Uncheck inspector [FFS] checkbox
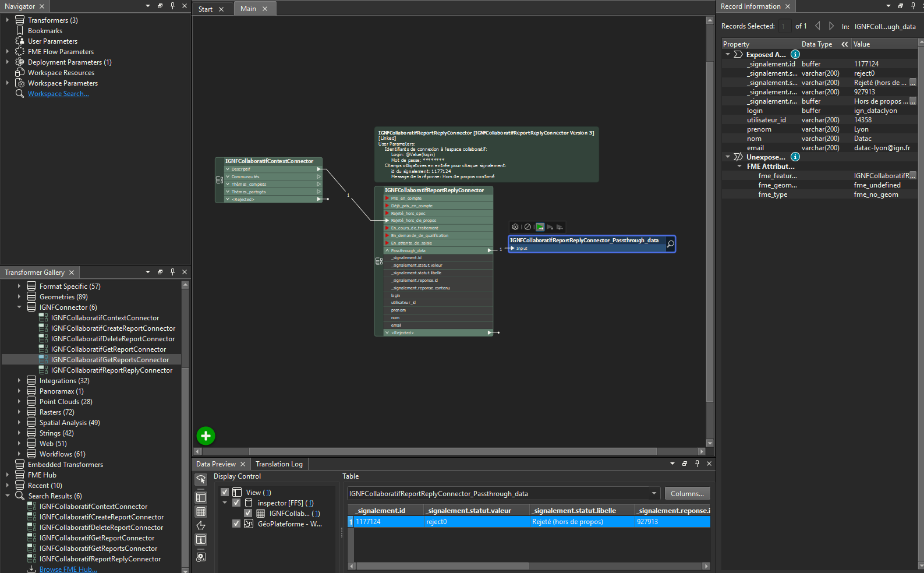This screenshot has height=573, width=924. [x=236, y=503]
